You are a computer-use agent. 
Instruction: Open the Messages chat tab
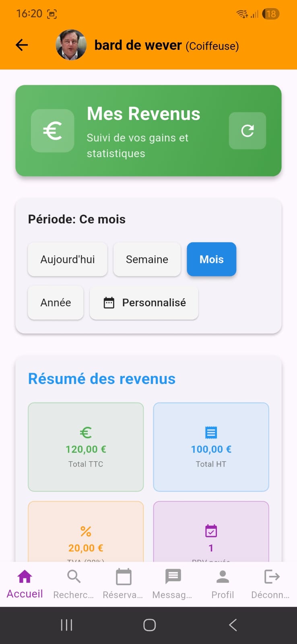173,584
